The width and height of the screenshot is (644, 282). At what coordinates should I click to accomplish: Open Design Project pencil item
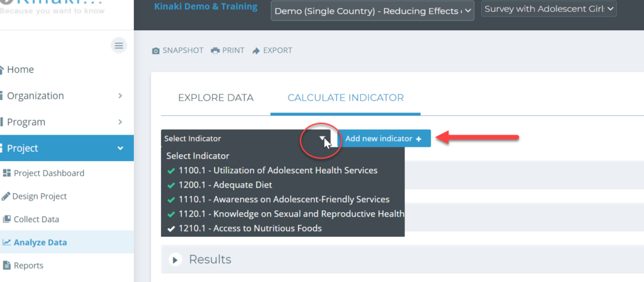[x=34, y=196]
